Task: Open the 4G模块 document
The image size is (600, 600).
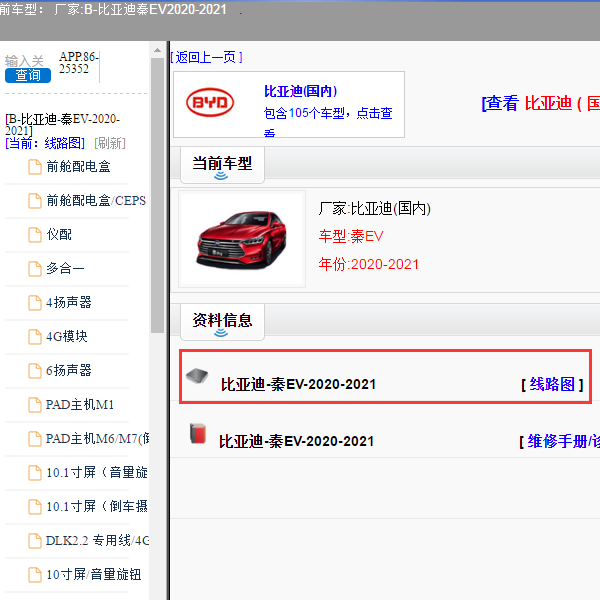Action: (x=67, y=337)
